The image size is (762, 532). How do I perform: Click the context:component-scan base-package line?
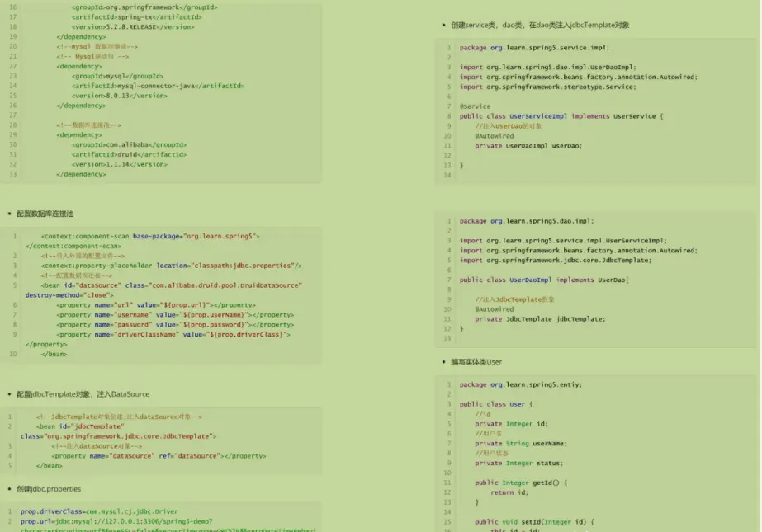coord(150,236)
